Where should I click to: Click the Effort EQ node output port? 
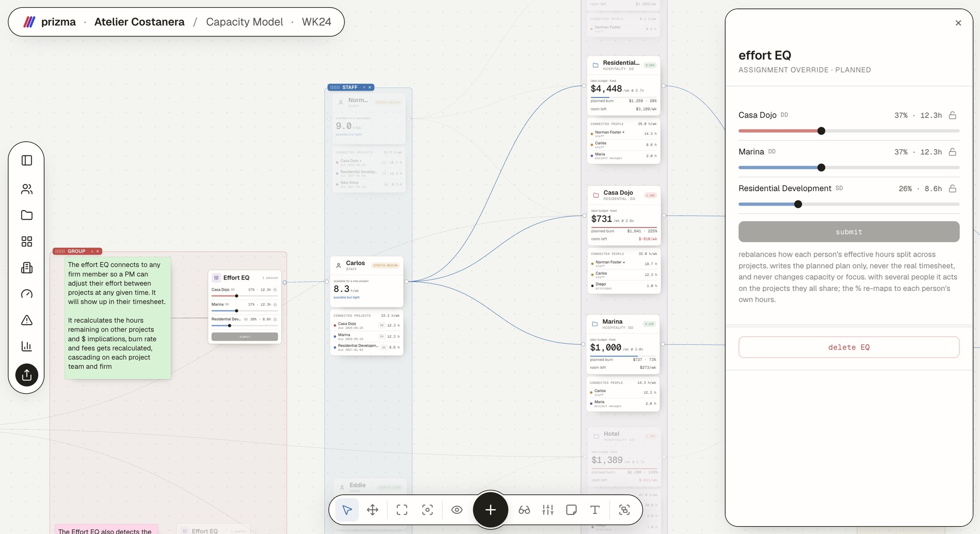[x=285, y=282]
